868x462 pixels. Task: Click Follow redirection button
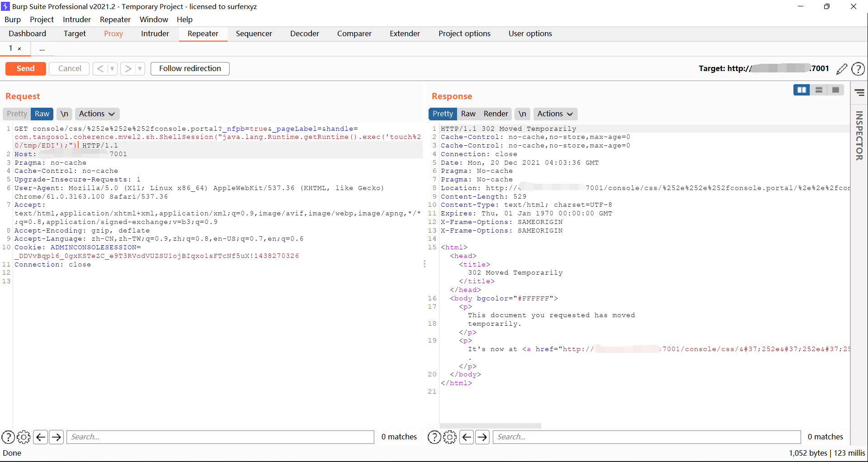pos(190,69)
